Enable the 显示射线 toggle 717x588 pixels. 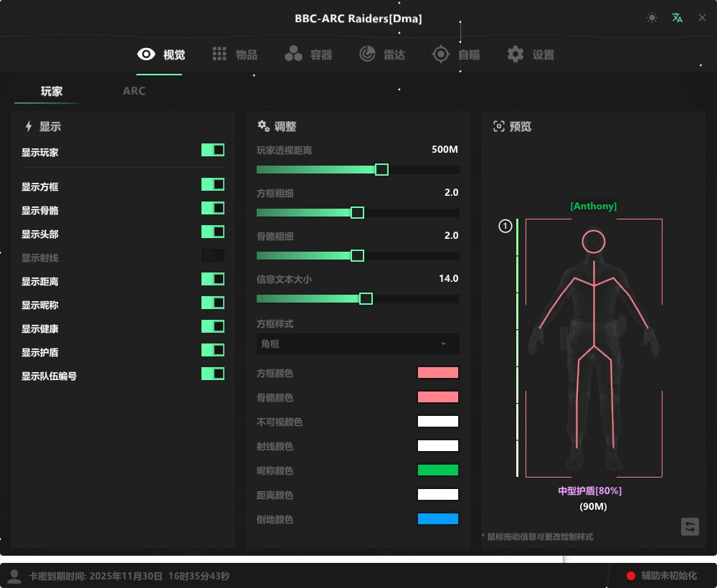click(213, 255)
